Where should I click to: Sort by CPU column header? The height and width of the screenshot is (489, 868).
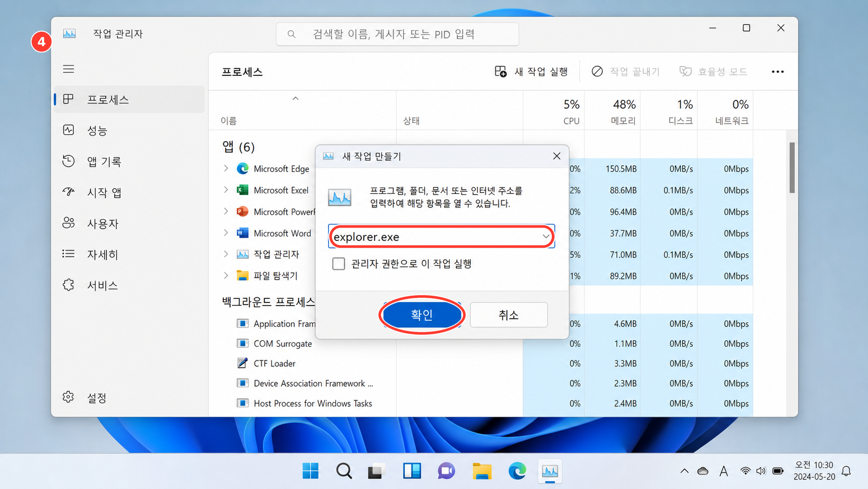pyautogui.click(x=553, y=111)
